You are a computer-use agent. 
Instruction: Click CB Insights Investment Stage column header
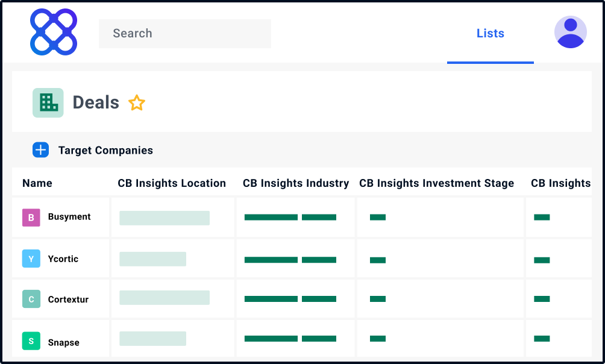click(x=436, y=183)
